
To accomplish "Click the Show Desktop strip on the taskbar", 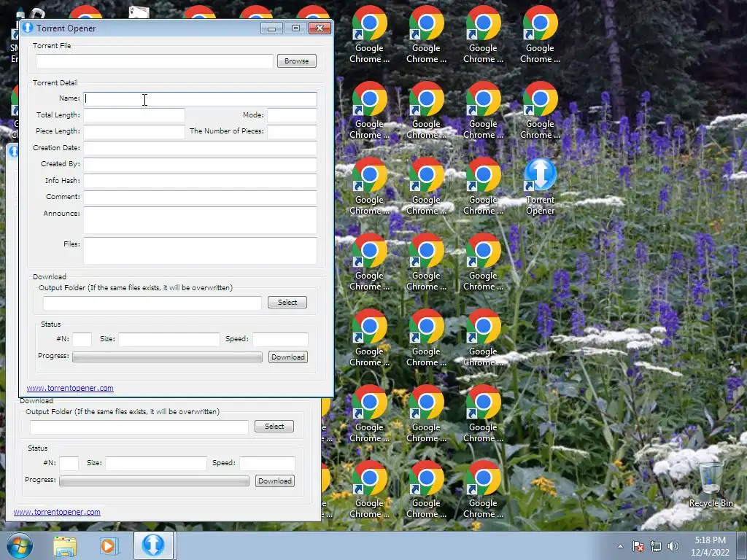I will point(742,545).
